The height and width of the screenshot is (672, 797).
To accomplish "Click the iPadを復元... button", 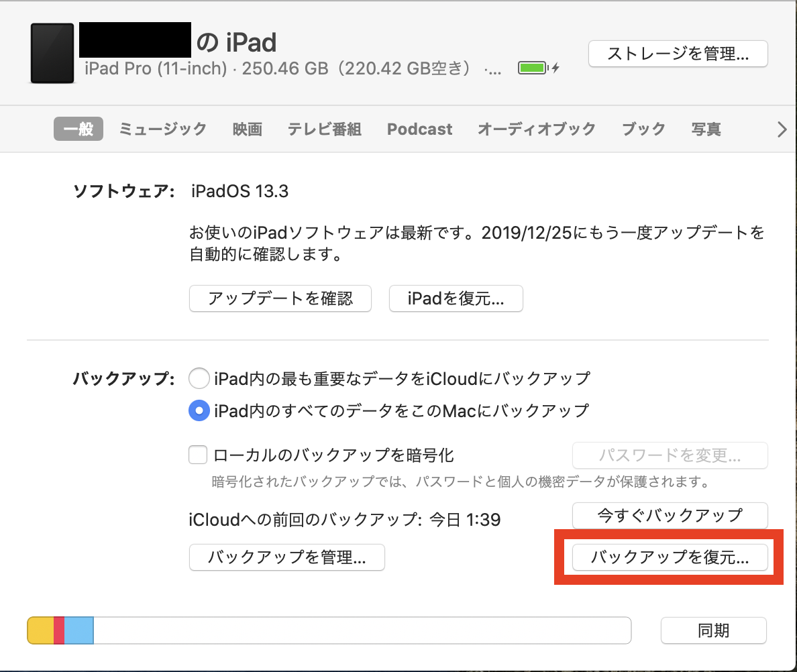I will 456,298.
